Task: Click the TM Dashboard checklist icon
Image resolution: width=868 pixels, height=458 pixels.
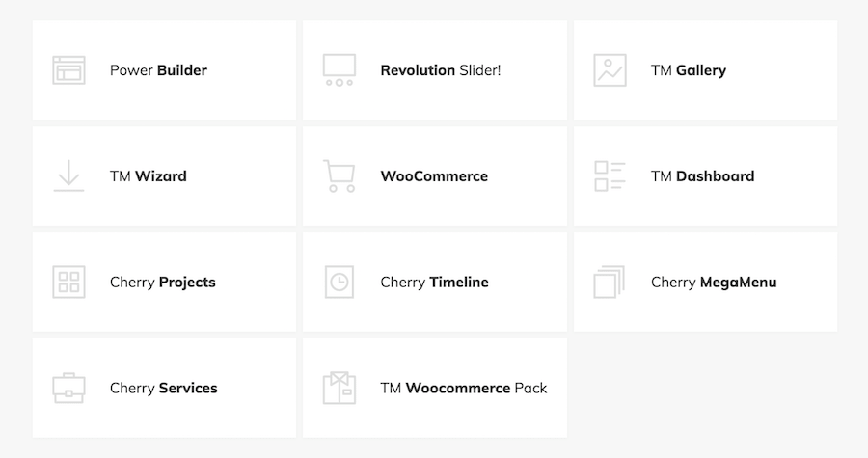Action: coord(610,176)
